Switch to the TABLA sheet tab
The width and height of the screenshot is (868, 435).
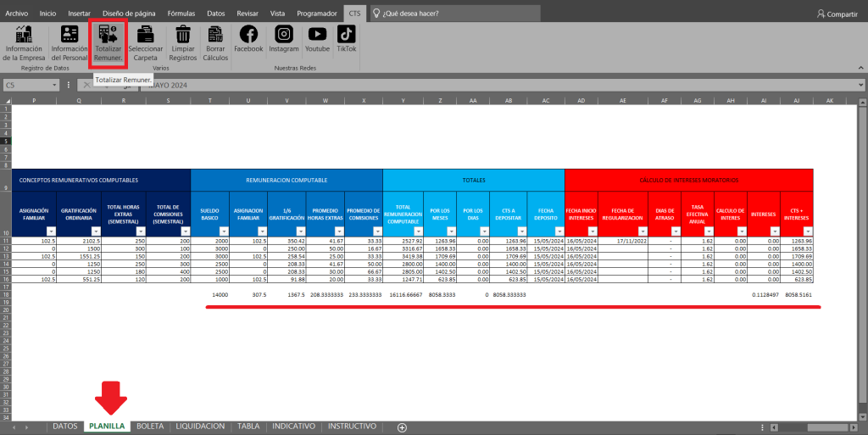click(248, 427)
